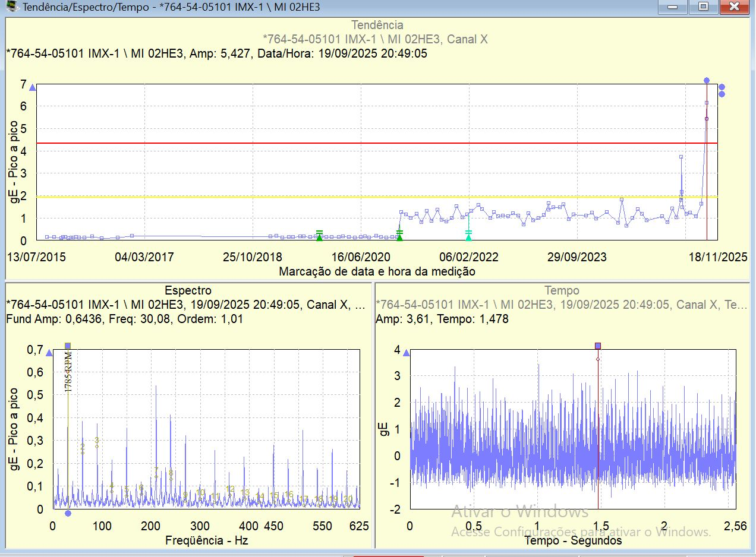The image size is (756, 557).
Task: Click the 625 end value on frequency axis
Action: 358,526
